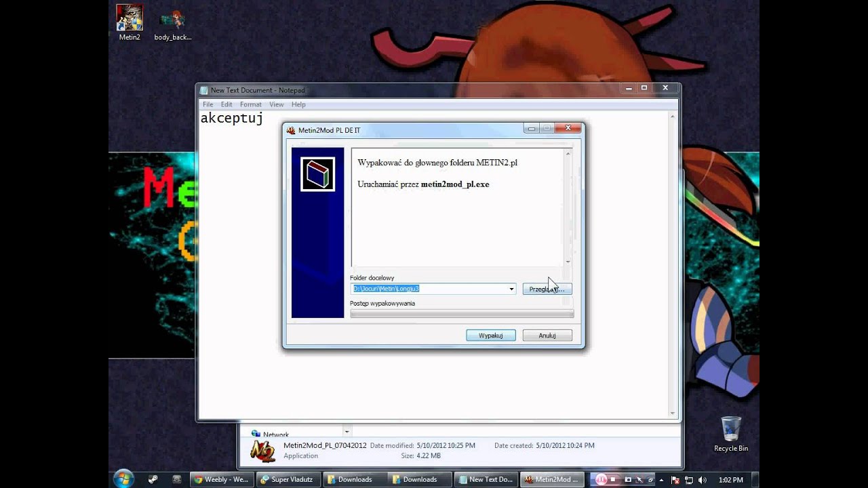The image size is (868, 488).
Task: Minimize the Notepad window
Action: tap(629, 88)
